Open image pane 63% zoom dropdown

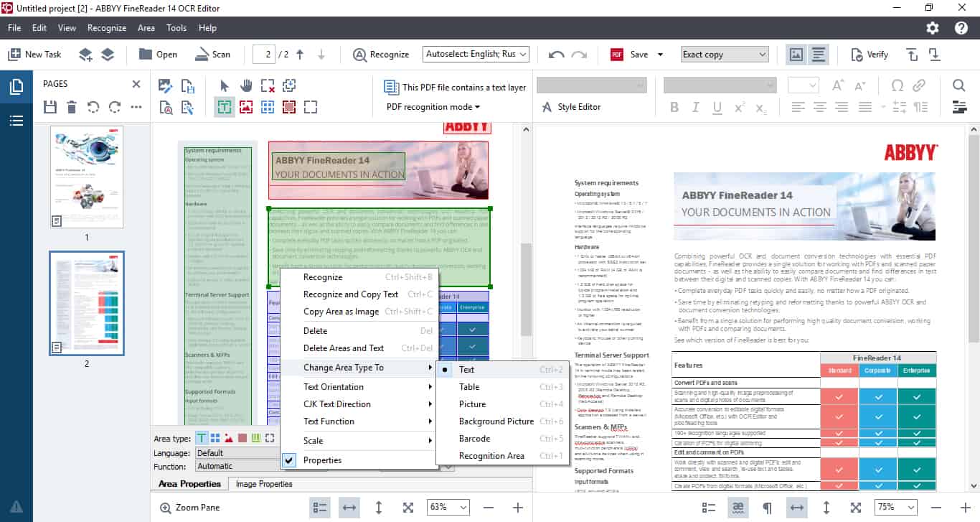448,507
